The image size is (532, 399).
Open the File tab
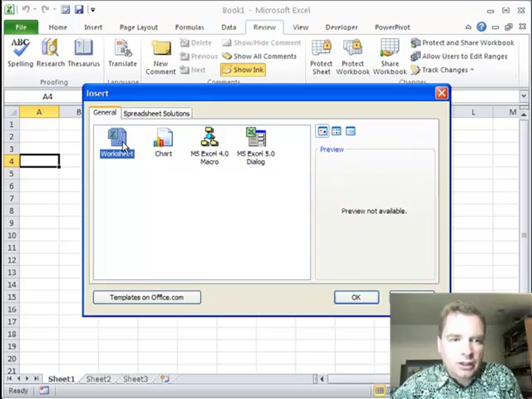tap(21, 27)
